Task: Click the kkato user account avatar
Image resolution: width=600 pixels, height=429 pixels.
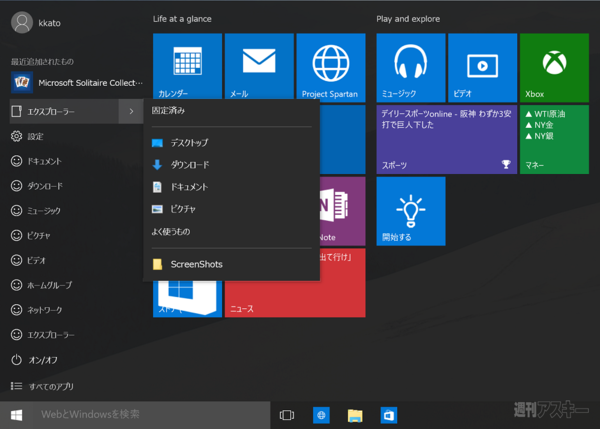Action: (22, 23)
